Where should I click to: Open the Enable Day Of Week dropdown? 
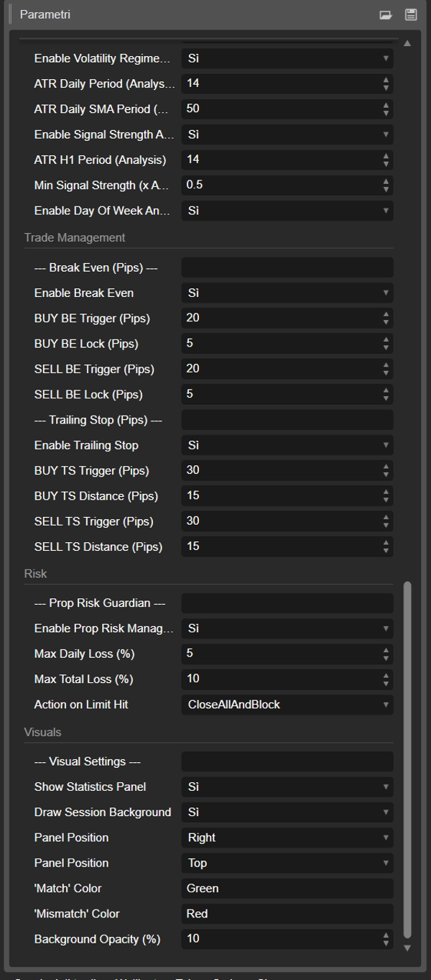pyautogui.click(x=287, y=210)
